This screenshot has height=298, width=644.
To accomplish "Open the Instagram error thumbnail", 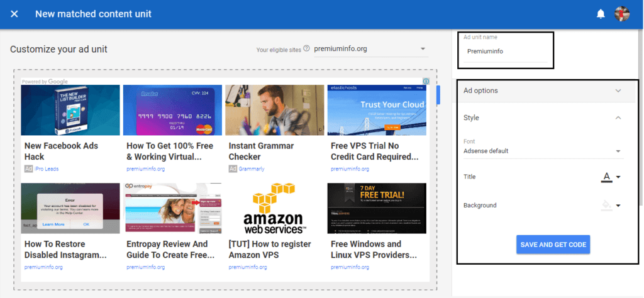I will click(x=70, y=208).
